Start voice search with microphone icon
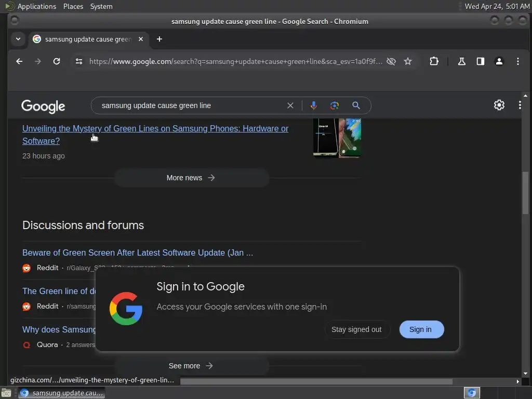Screen dimensions: 532x399 pyautogui.click(x=313, y=105)
